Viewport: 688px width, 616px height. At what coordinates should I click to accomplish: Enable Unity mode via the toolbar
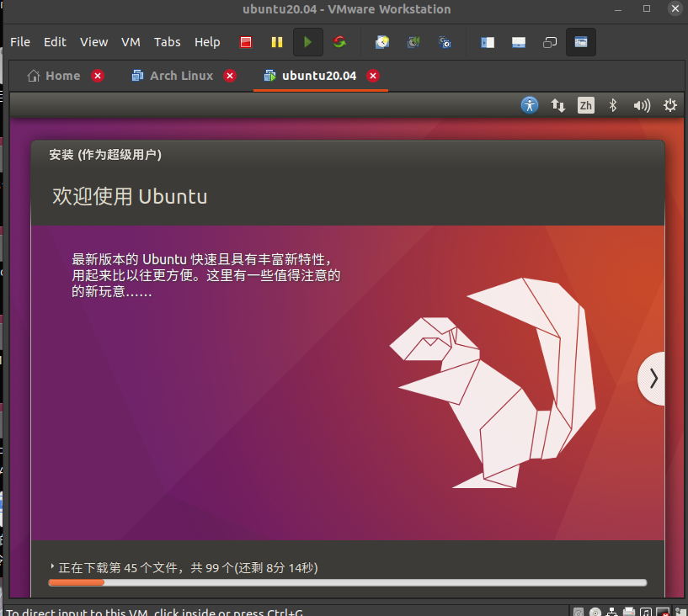550,42
